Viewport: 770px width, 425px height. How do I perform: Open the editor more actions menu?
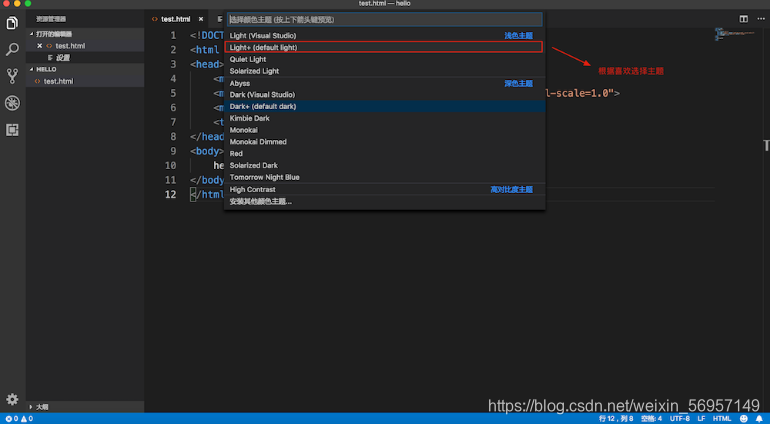760,19
